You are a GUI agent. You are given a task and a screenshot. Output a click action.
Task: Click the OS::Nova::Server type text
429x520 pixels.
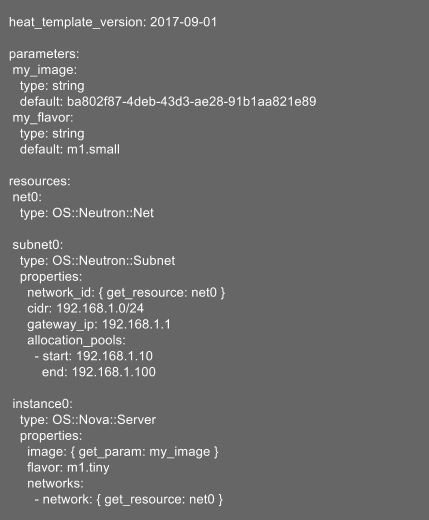point(104,420)
